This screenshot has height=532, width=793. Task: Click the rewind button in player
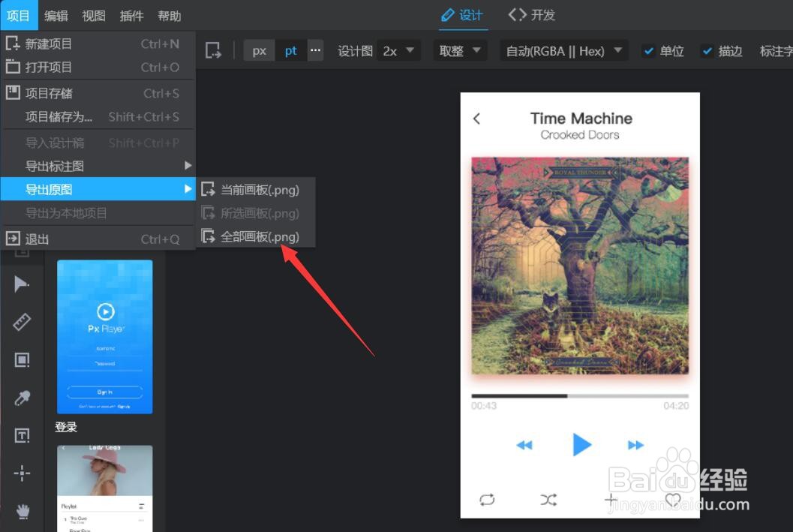click(x=524, y=445)
